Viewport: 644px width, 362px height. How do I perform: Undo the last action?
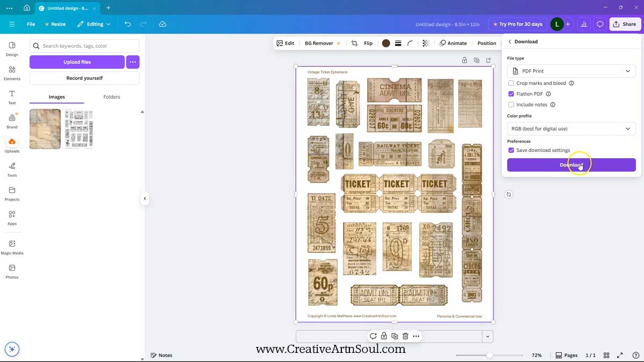(x=127, y=24)
